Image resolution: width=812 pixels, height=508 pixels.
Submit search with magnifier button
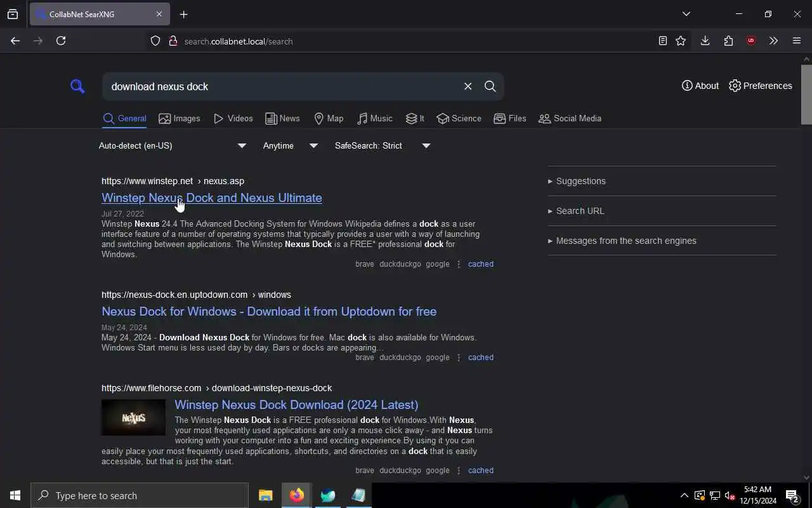(x=490, y=86)
